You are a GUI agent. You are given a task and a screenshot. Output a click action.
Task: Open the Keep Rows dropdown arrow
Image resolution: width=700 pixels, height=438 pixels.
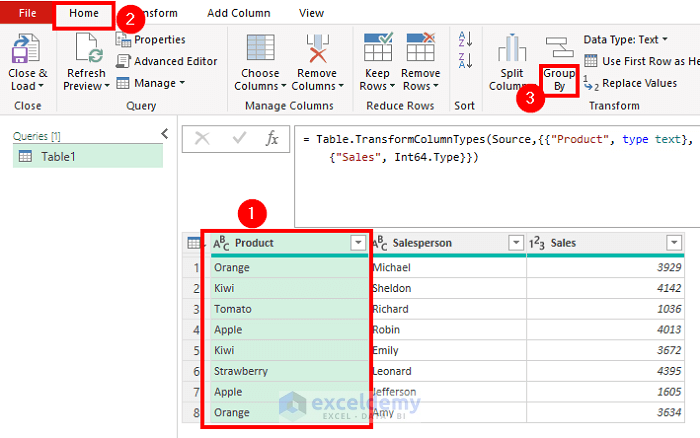[x=392, y=86]
